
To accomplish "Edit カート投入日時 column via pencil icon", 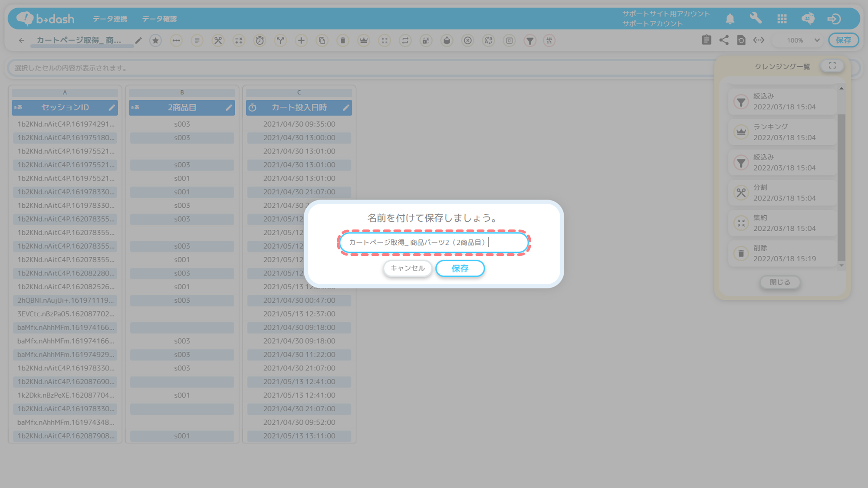I will 346,107.
